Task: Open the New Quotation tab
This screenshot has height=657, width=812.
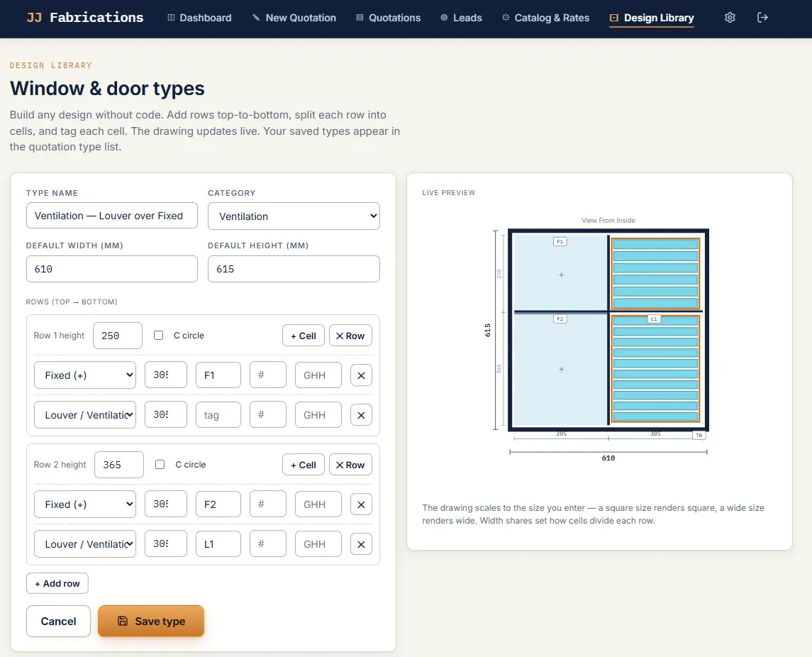Action: pos(294,18)
